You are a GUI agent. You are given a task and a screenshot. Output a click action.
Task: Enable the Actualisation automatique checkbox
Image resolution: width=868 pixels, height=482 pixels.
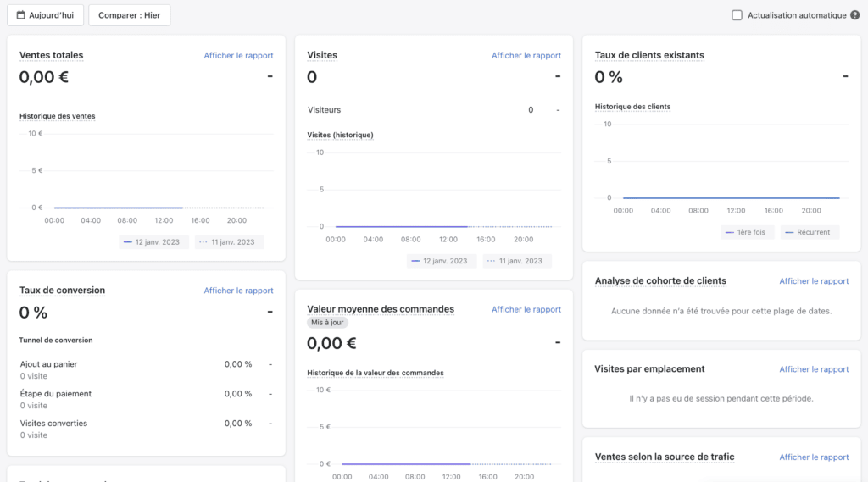pyautogui.click(x=737, y=15)
